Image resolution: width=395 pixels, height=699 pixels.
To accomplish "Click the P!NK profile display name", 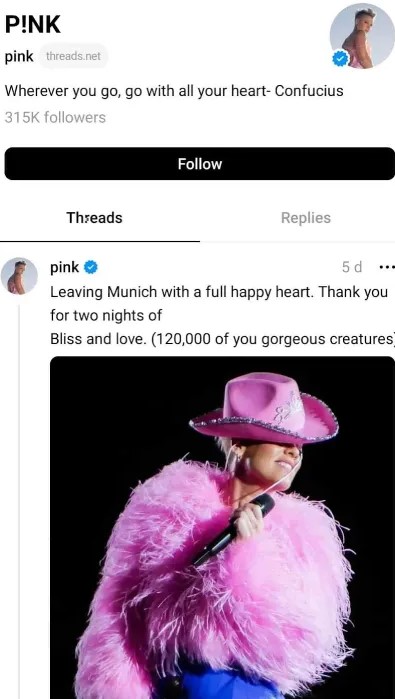I will pos(33,24).
